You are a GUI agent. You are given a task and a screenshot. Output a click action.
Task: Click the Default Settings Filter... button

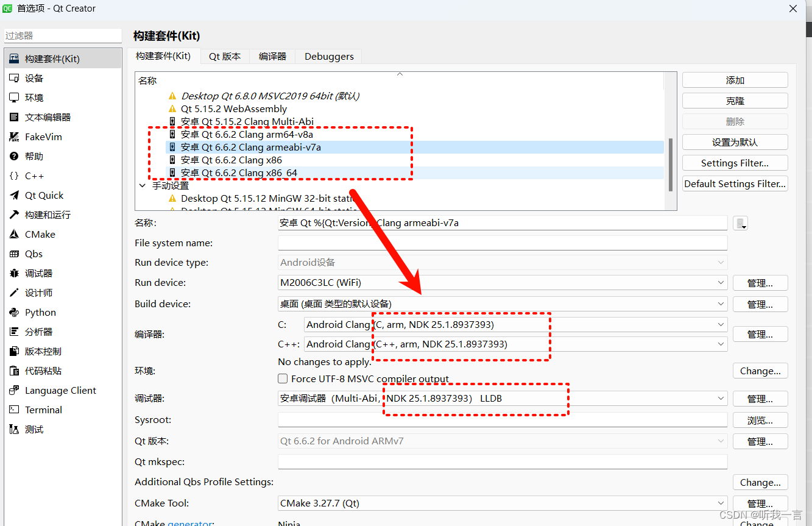point(735,183)
